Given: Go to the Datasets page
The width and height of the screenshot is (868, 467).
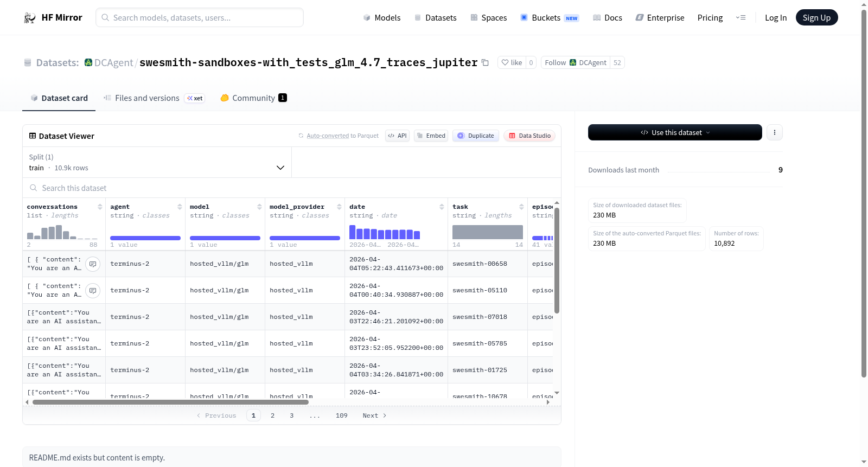Looking at the screenshot, I should (x=436, y=18).
